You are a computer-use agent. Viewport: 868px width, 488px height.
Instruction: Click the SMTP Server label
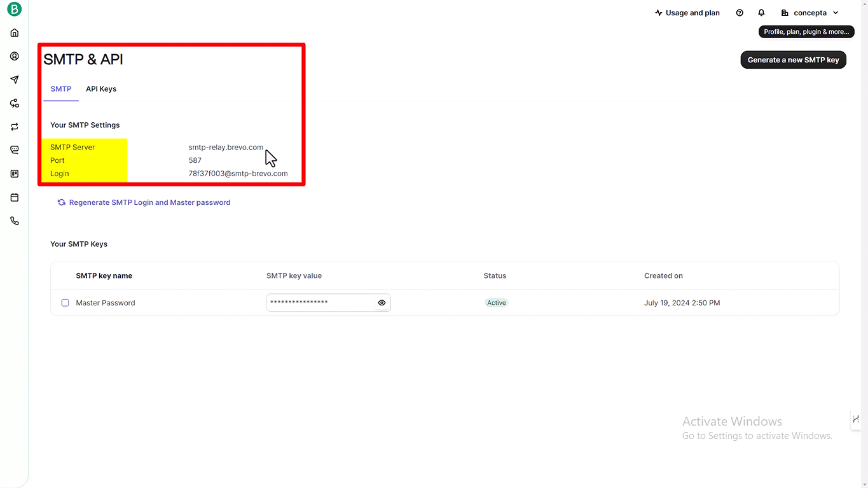coord(72,147)
